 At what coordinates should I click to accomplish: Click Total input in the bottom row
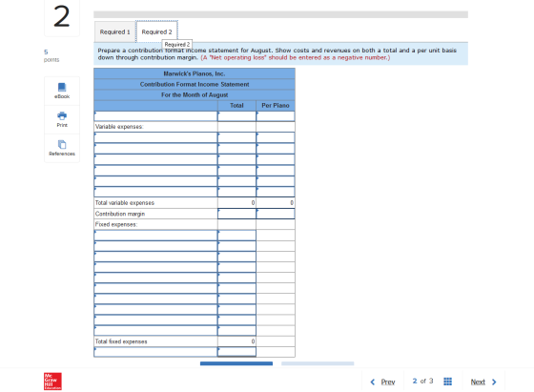pos(236,352)
